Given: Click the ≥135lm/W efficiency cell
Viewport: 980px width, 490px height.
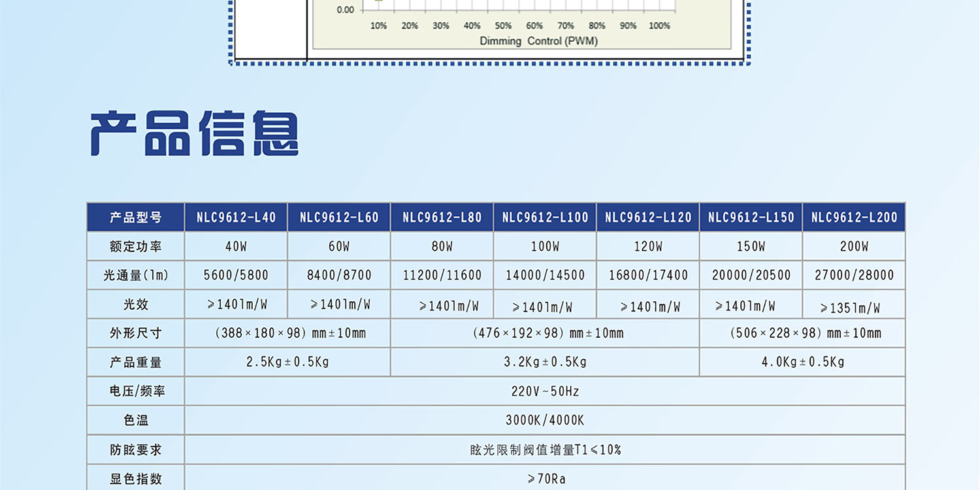Looking at the screenshot, I should [850, 308].
